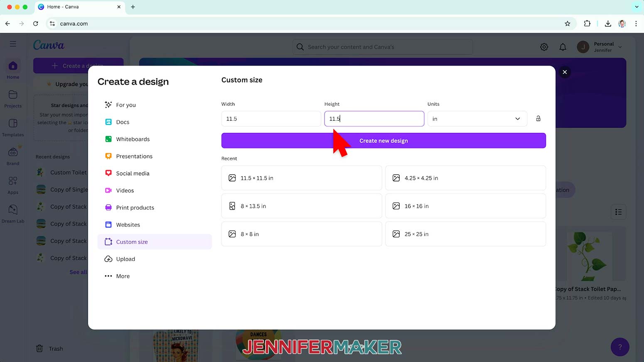
Task: Open Brand in left sidebar
Action: click(13, 156)
